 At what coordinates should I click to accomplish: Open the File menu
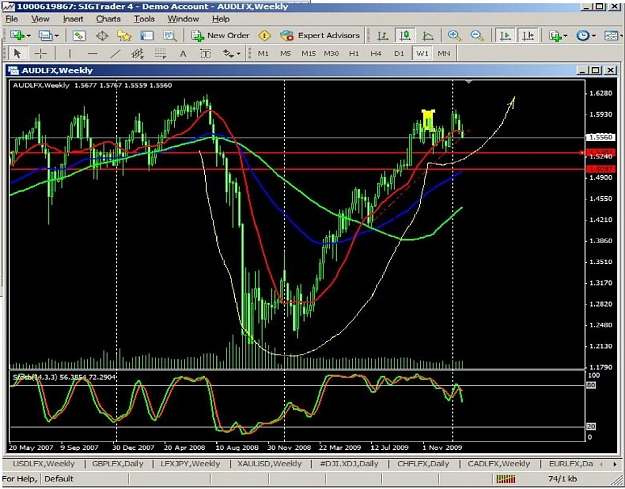click(11, 19)
